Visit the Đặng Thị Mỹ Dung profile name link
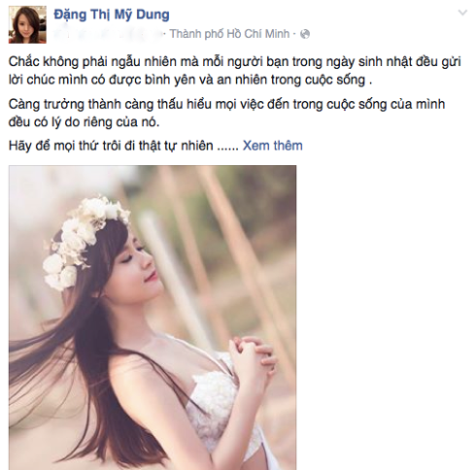This screenshot has width=476, height=470. (112, 16)
